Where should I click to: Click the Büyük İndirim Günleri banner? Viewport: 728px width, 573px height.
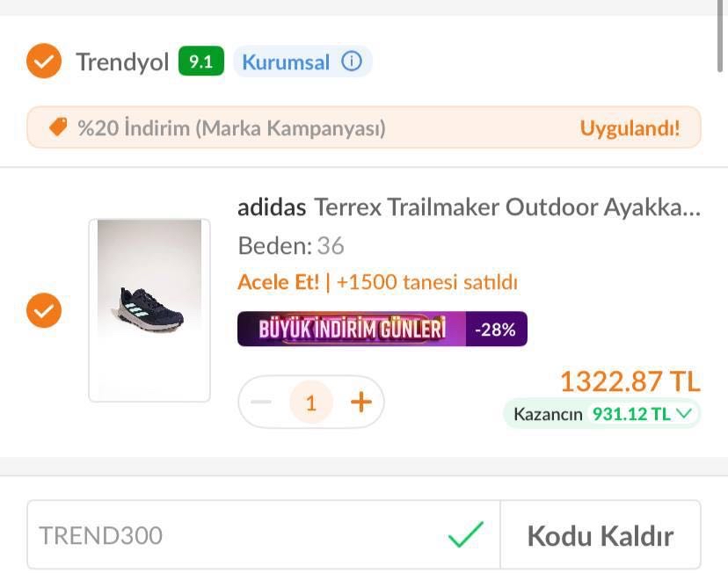(x=352, y=330)
